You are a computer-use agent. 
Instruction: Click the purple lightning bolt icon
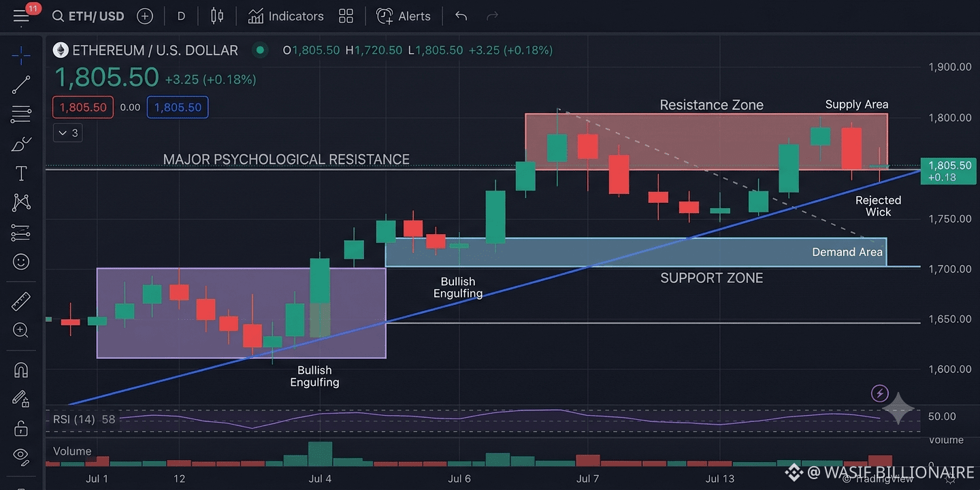880,393
